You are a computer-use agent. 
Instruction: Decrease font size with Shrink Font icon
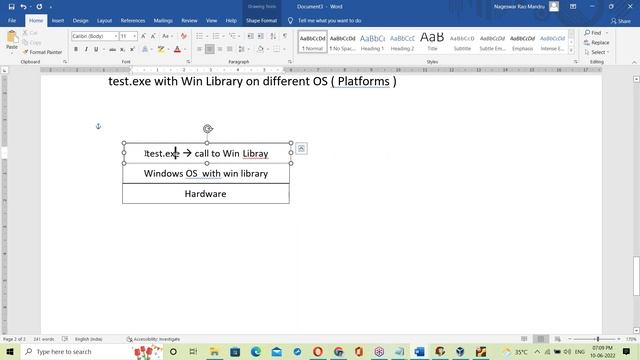(153, 36)
